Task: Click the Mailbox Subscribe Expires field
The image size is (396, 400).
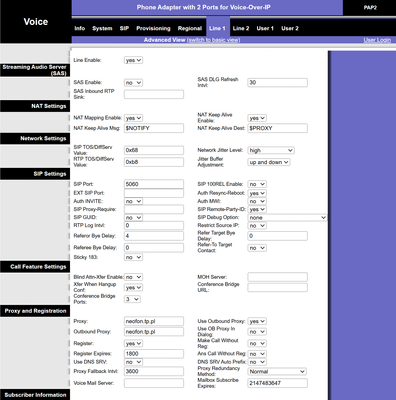Action: click(x=277, y=383)
